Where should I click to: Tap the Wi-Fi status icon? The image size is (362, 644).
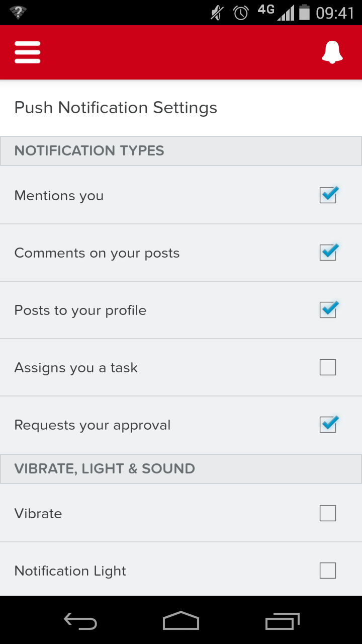(x=18, y=13)
